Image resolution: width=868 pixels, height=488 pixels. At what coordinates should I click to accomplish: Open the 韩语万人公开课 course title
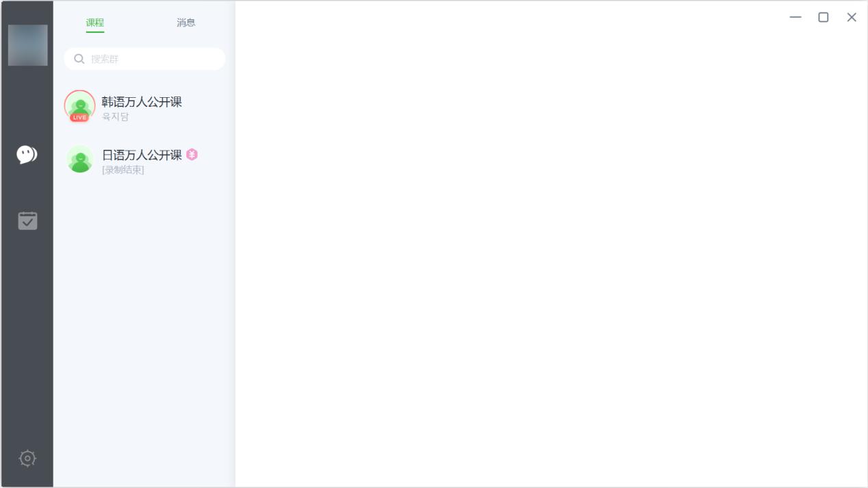point(142,102)
